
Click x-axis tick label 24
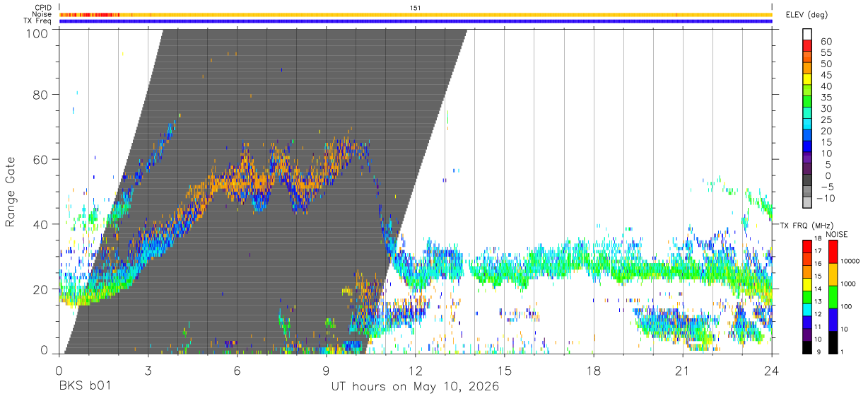[x=772, y=371]
